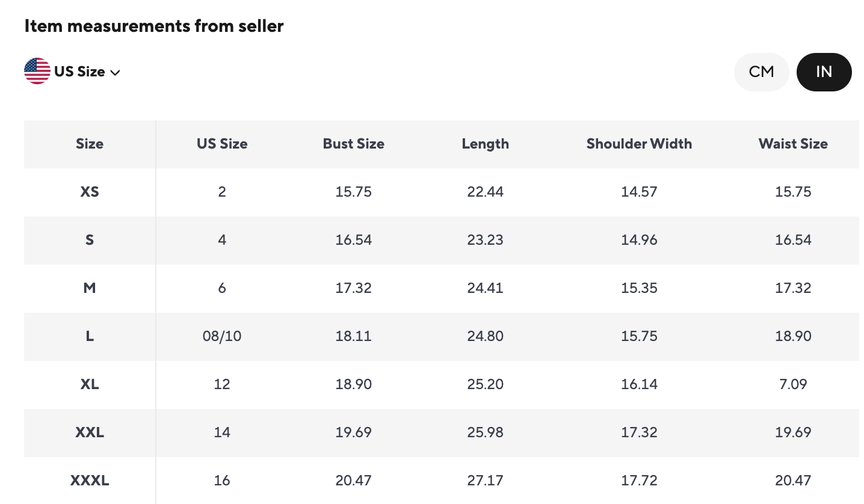Select the IN unit toggle
Viewport: 864px width, 504px height.
click(824, 72)
